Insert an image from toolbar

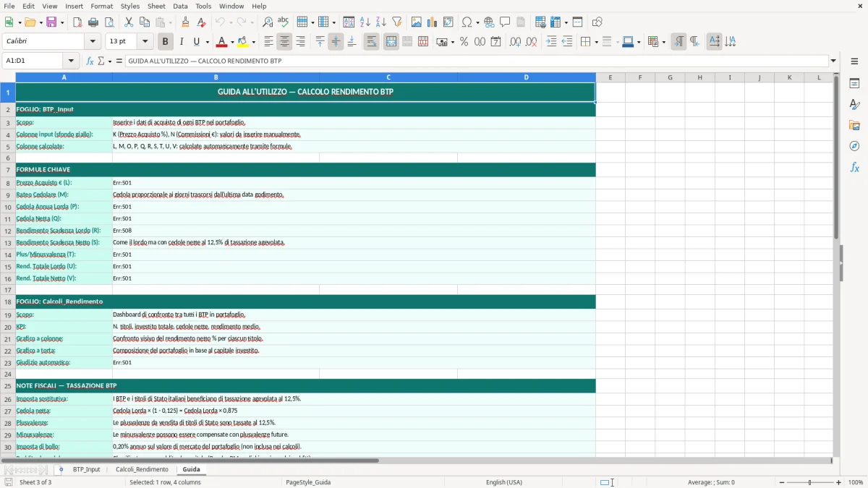click(x=417, y=22)
